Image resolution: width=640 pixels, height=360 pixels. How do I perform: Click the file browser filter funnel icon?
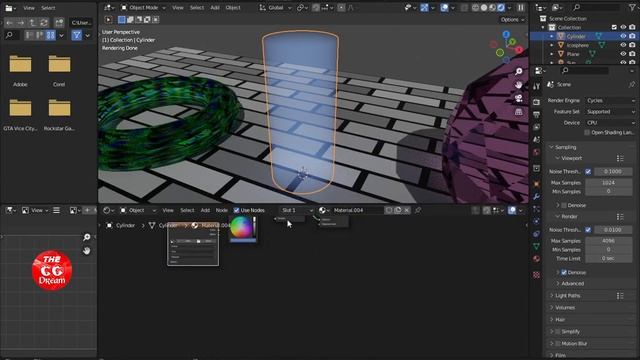coord(77,36)
